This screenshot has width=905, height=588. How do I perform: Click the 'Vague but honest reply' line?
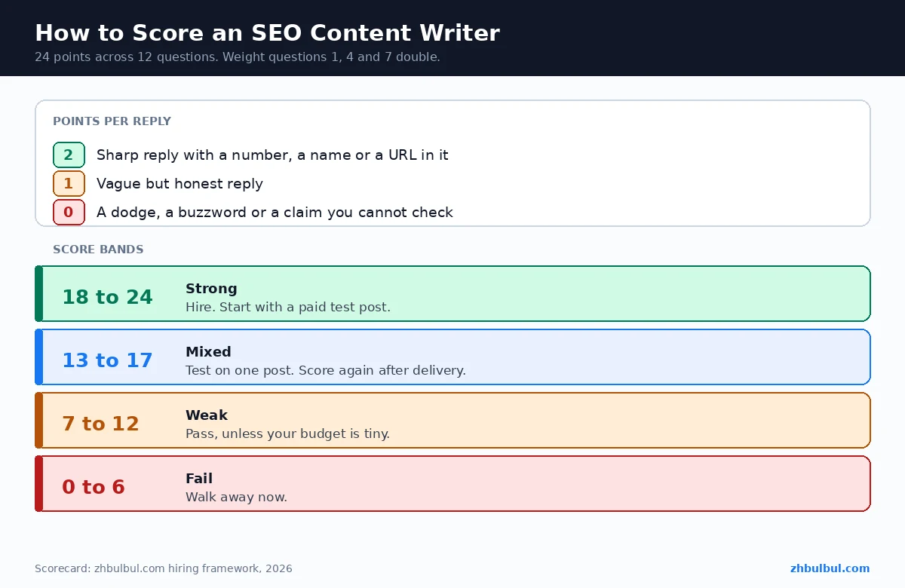[x=179, y=184]
